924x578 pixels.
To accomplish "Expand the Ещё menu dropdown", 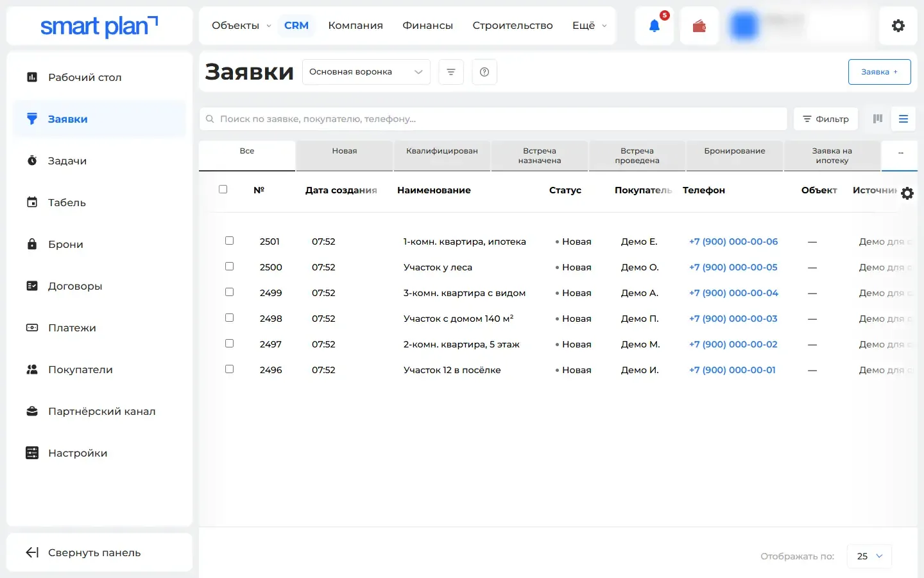I will click(x=589, y=26).
